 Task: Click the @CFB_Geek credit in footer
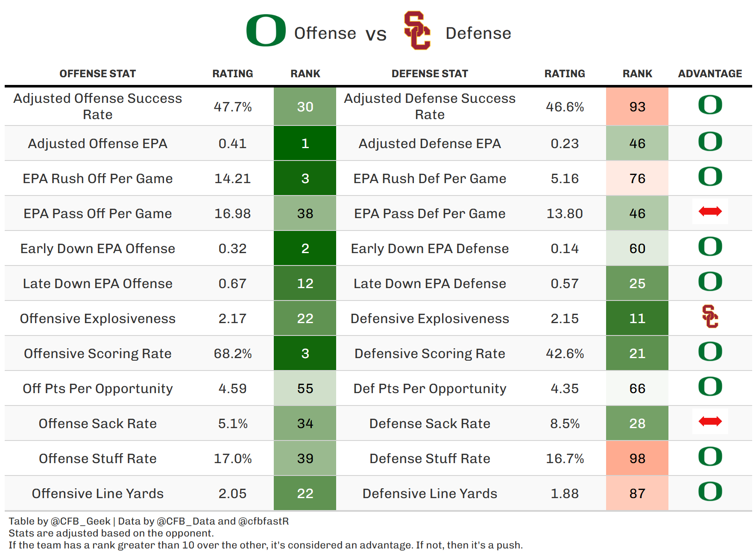point(80,521)
